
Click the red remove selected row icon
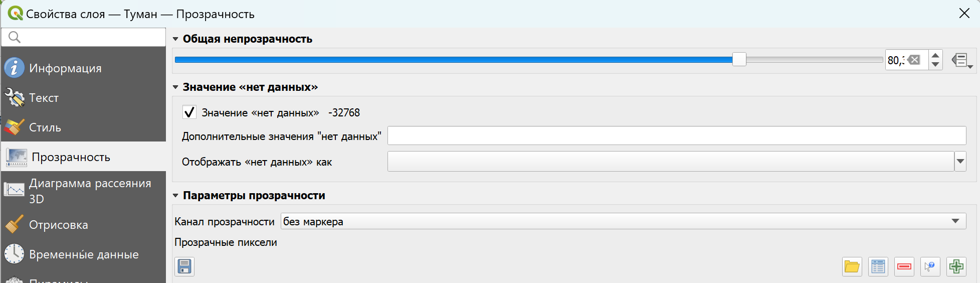point(904,266)
